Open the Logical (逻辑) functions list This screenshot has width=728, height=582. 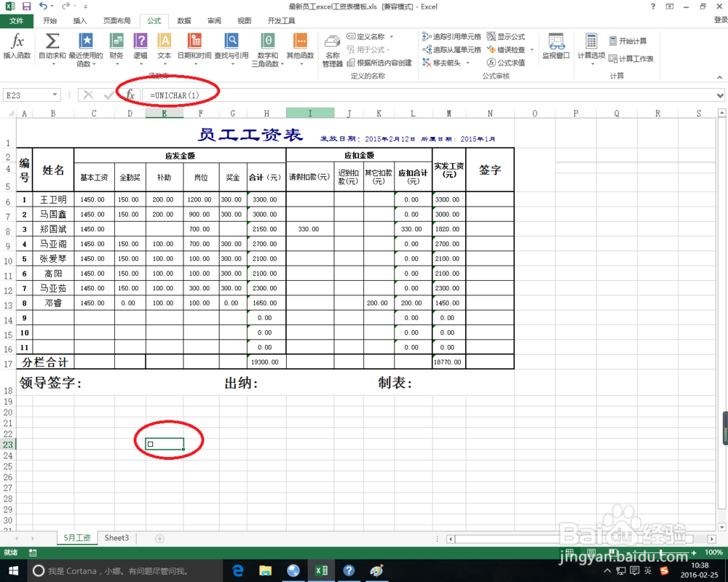(141, 48)
